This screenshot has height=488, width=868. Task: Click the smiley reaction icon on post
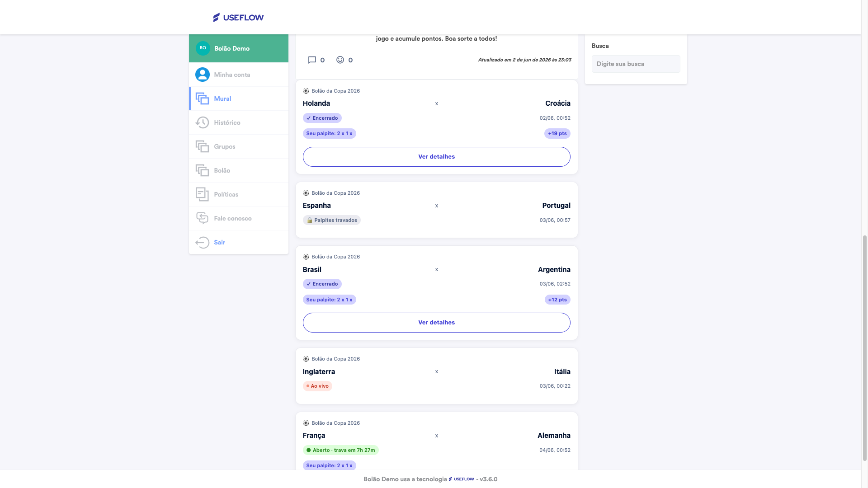point(340,60)
